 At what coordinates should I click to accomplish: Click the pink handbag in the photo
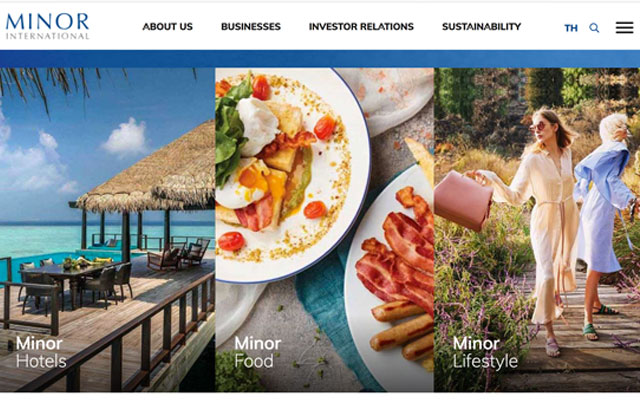point(464,200)
